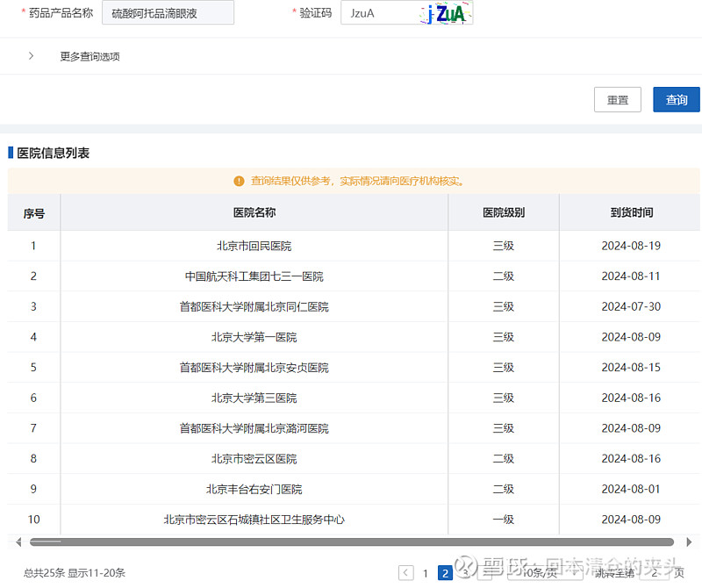Click the 验证码 input field
The height and width of the screenshot is (588, 702).
(377, 13)
